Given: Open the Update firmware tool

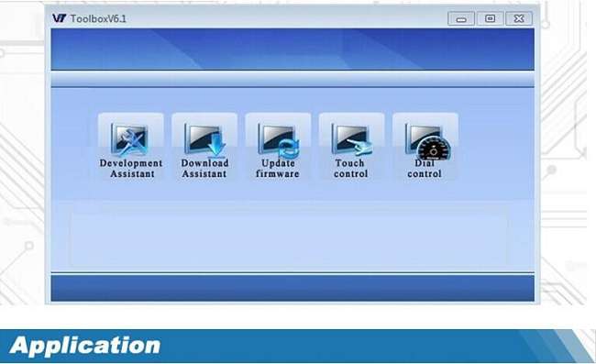Looking at the screenshot, I should click(278, 147).
